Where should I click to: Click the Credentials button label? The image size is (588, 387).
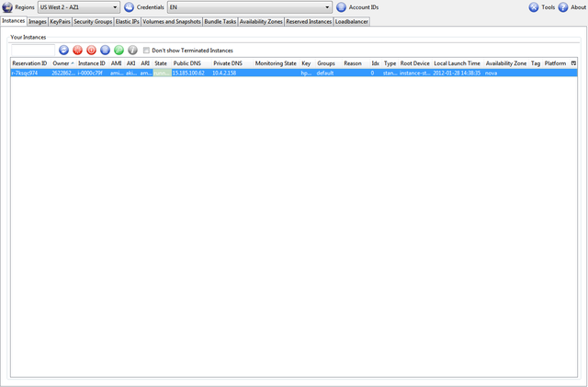click(x=150, y=7)
